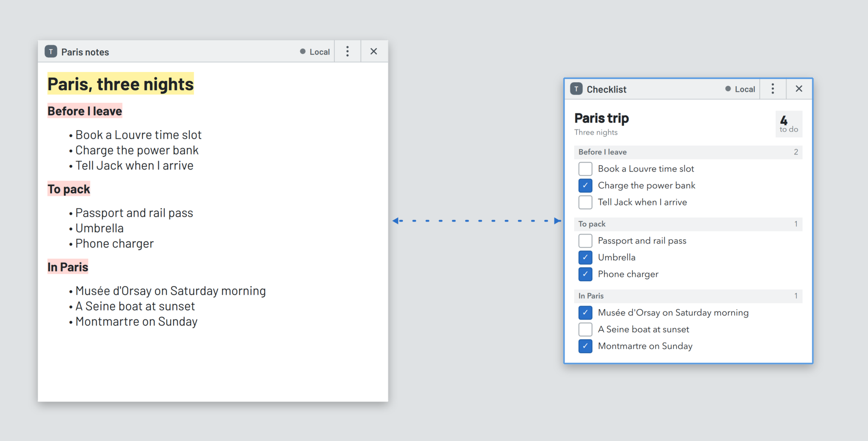This screenshot has width=868, height=441.
Task: Check the A Seine boat at sunset checkbox
Action: click(x=585, y=329)
